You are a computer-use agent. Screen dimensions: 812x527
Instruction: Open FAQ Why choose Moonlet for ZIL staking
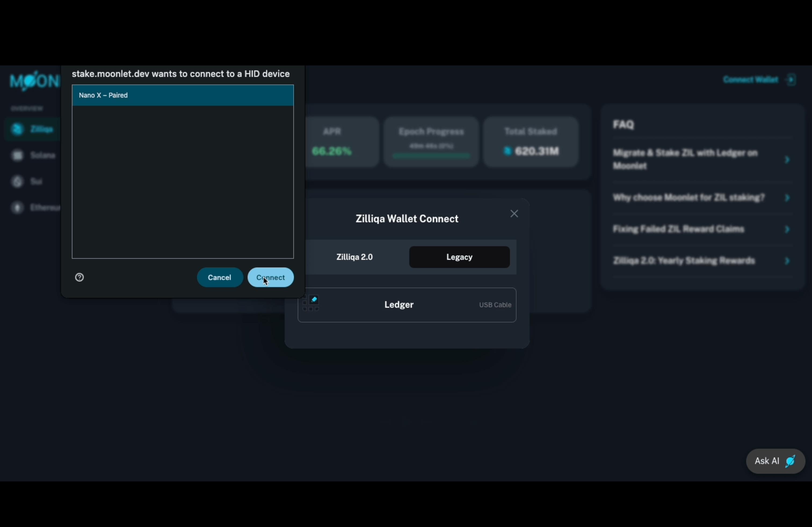pos(688,198)
